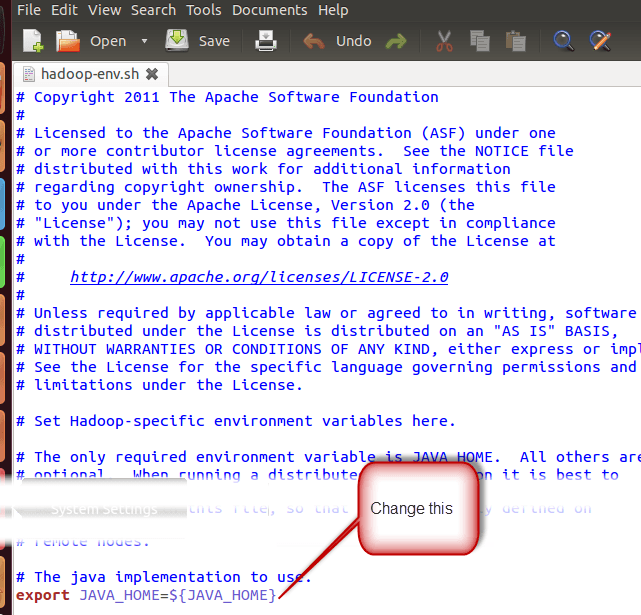Click the 'distributed with this work for additional' line
This screenshot has width=641, height=615.
click(x=263, y=169)
